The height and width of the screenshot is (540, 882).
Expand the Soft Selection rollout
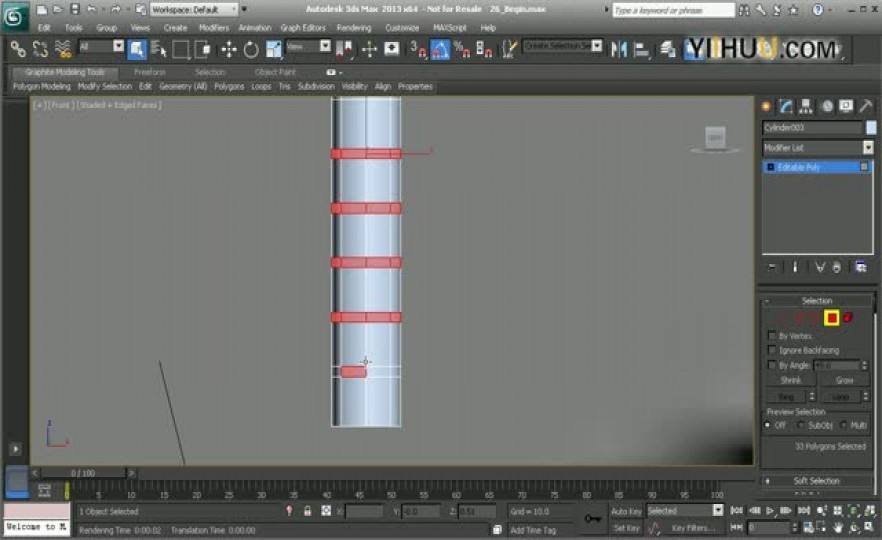(816, 481)
